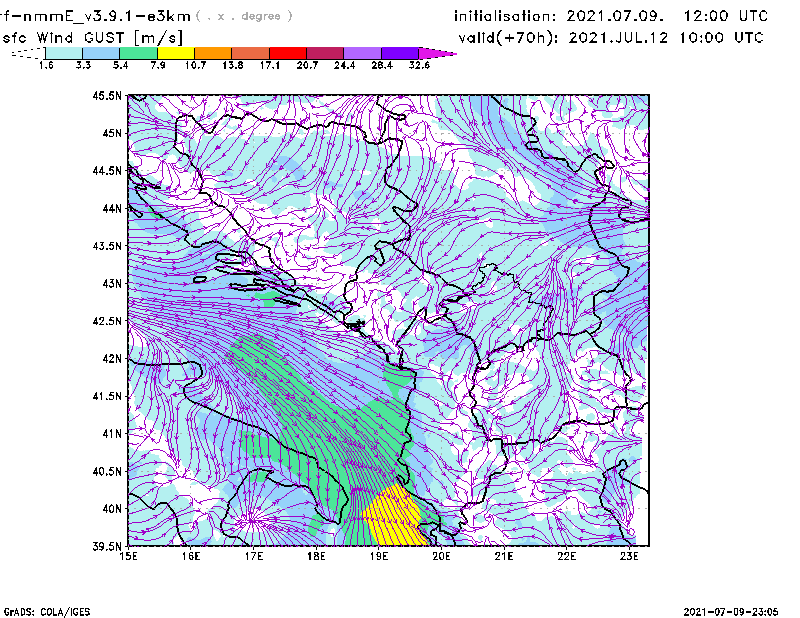Image resolution: width=800 pixels, height=618 pixels.
Task: Click the legend value 13.8
Action: (233, 65)
